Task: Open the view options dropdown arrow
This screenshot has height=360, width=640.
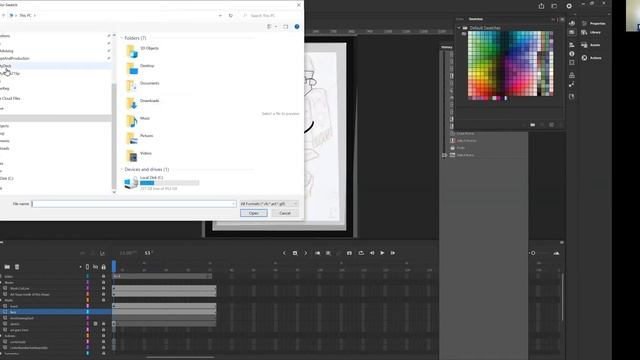Action: coord(276,27)
